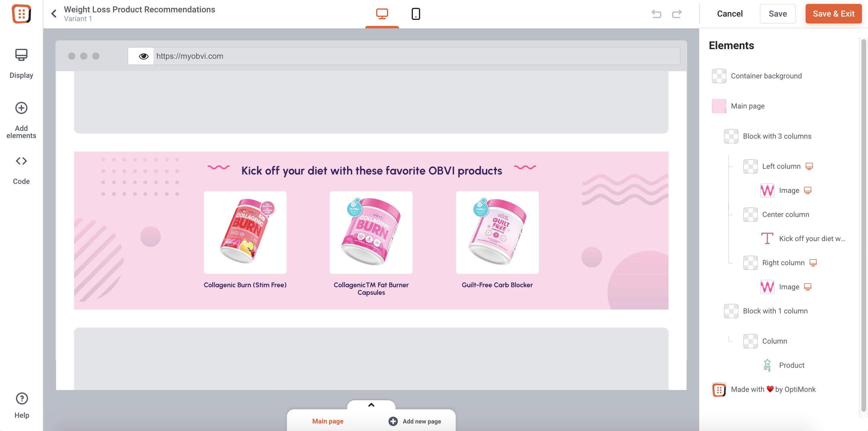Undo the last change

coord(656,14)
